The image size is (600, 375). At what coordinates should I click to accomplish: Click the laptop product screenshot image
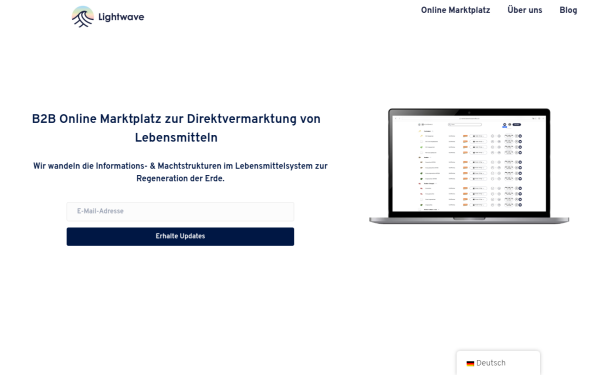(x=469, y=166)
